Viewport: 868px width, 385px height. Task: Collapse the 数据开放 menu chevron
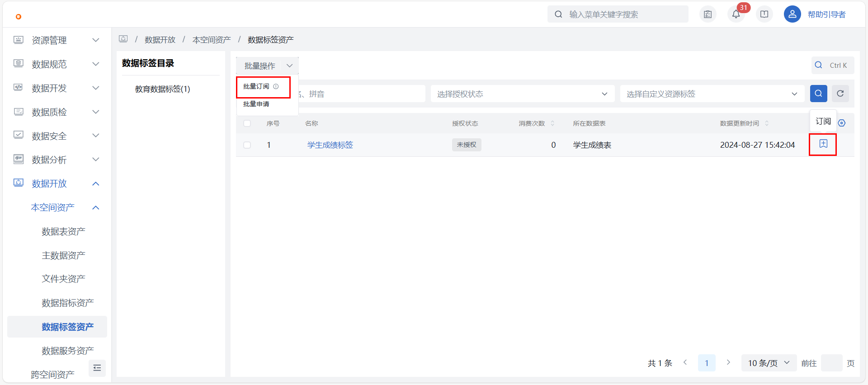pyautogui.click(x=96, y=183)
